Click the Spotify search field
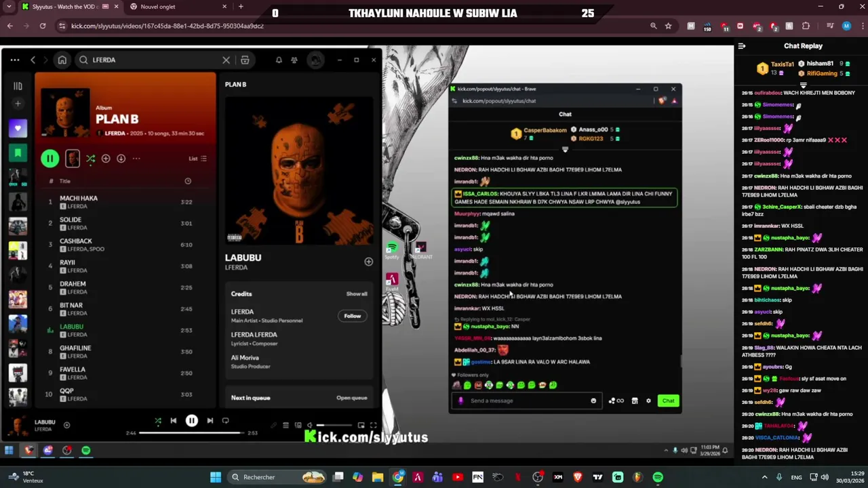Screen dimensions: 868x488 (155, 60)
